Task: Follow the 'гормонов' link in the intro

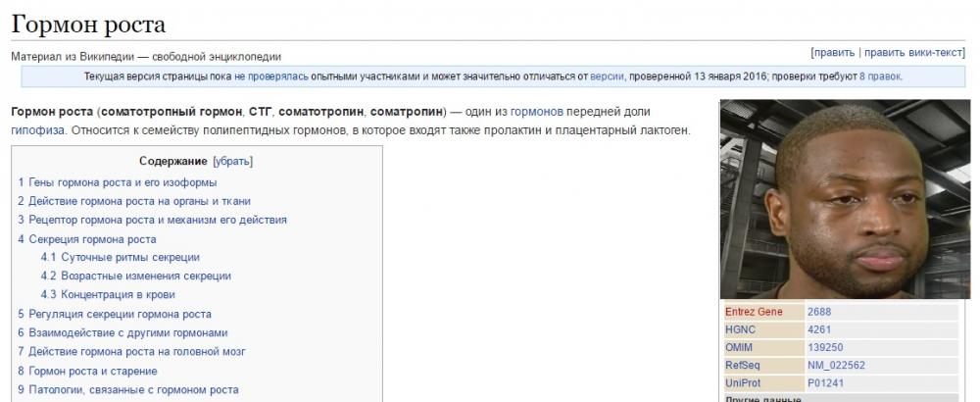Action: [x=536, y=112]
